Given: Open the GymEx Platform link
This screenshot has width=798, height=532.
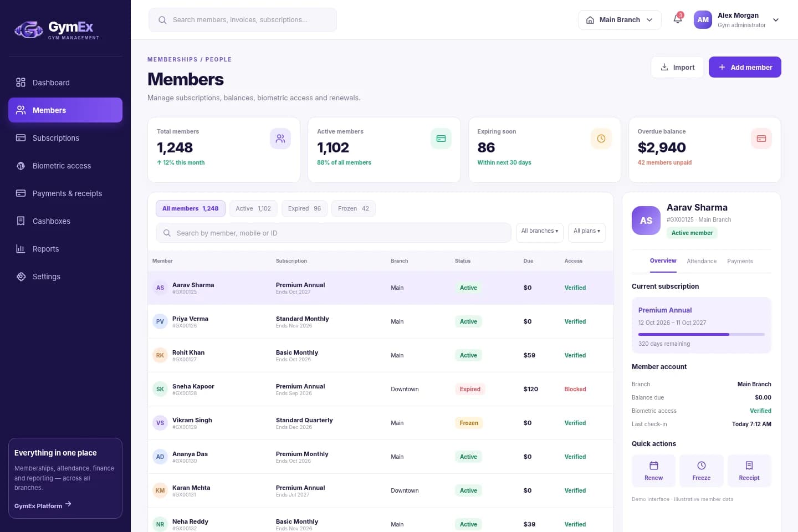Looking at the screenshot, I should [x=43, y=505].
